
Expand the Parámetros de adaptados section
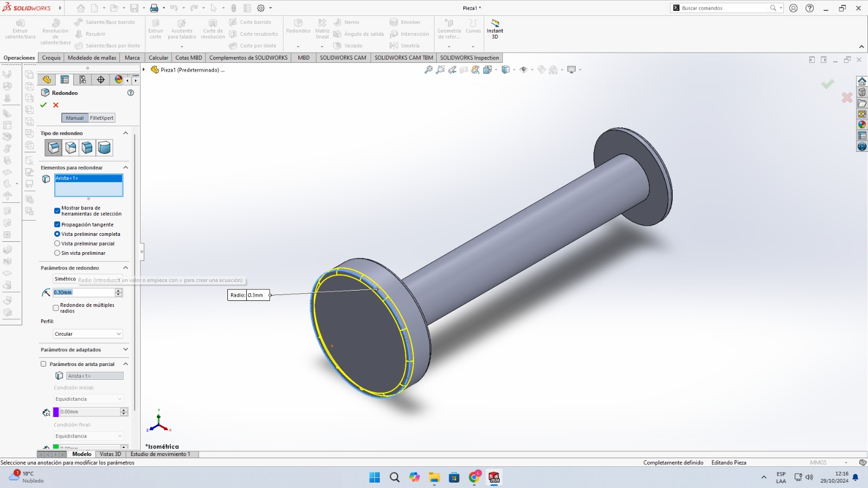click(125, 350)
